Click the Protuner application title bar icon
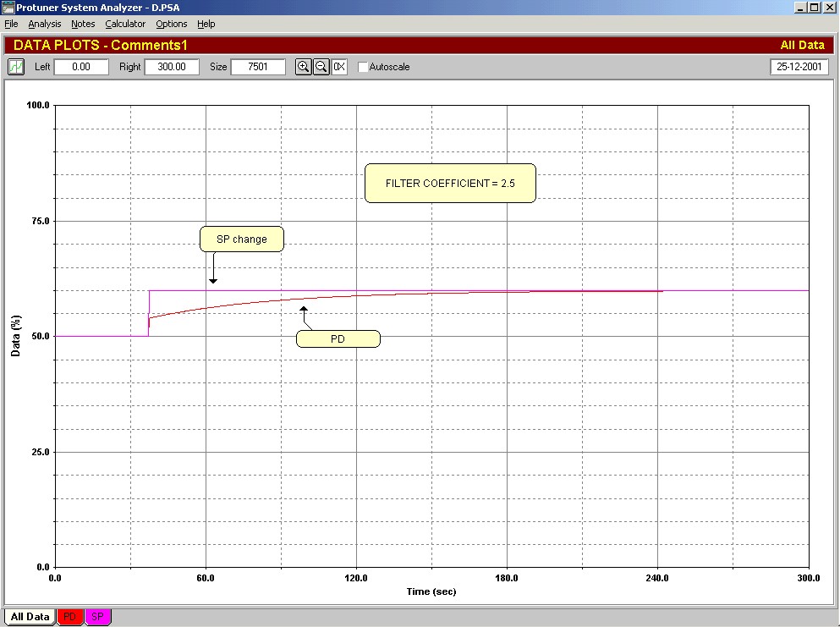Viewport: 840px width, 627px height. (8, 8)
